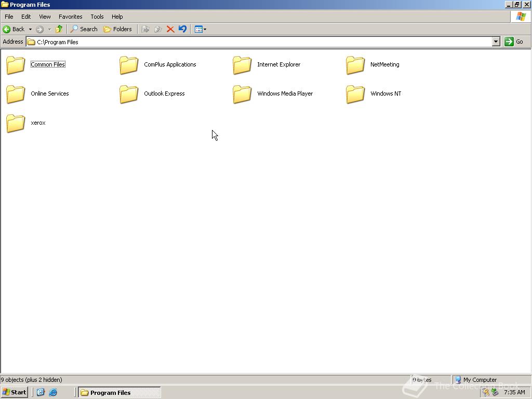Click the NetMeeting label text
Screen dimensions: 532x399
click(x=385, y=64)
